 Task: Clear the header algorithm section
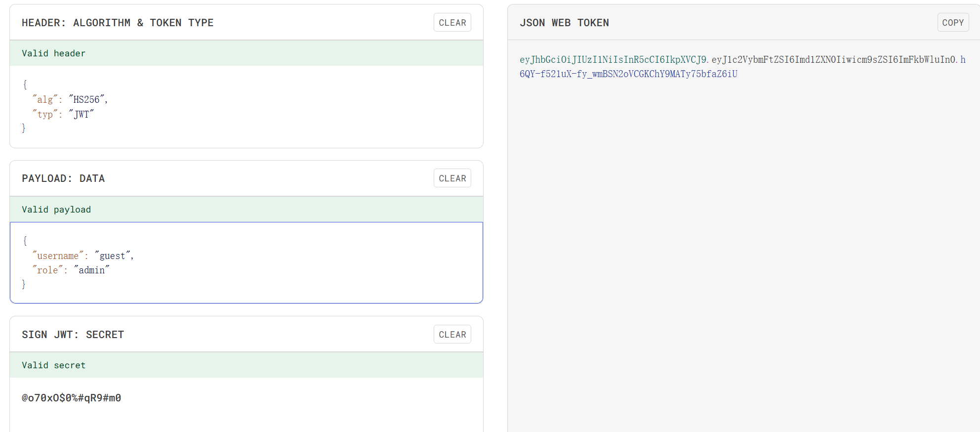coord(452,23)
